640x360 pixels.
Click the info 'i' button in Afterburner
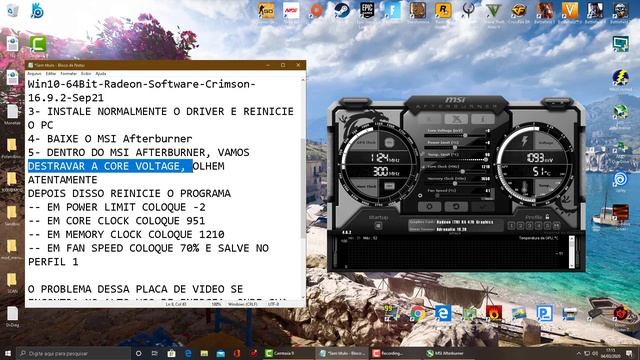483,119
